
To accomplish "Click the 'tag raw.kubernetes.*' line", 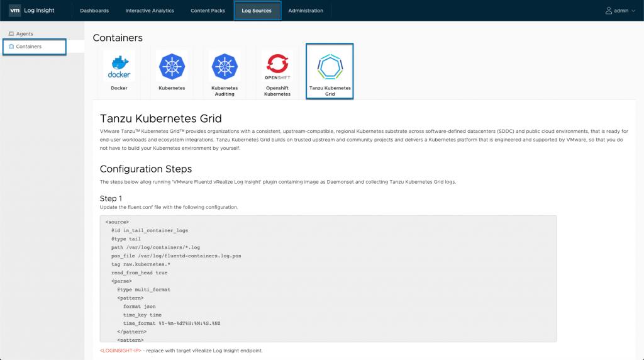I will click(140, 264).
